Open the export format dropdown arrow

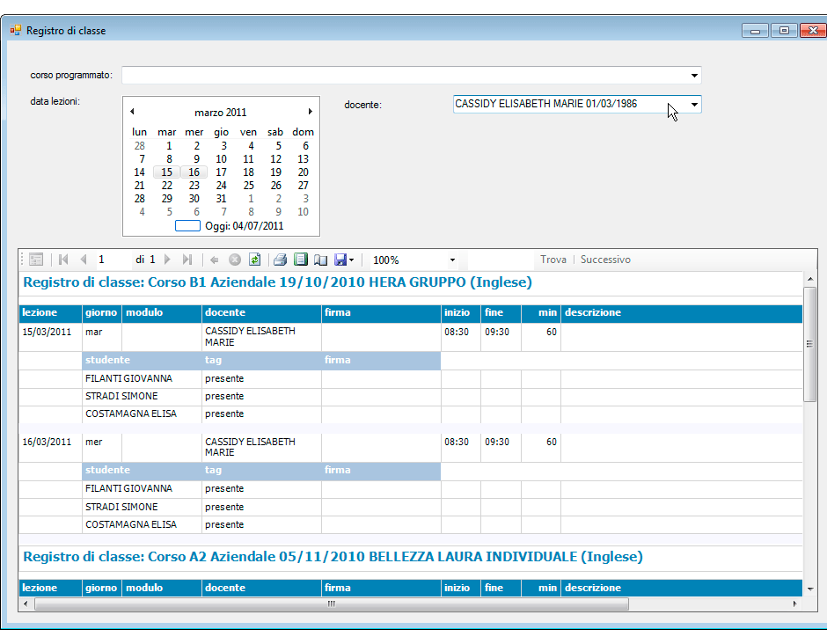click(351, 260)
